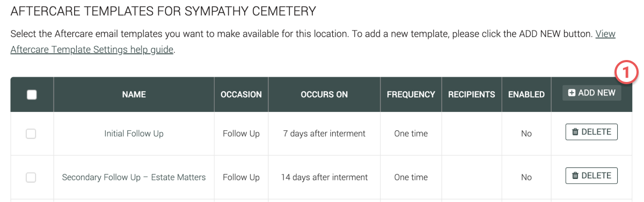Viewport: 644px width, 202px height.
Task: Delete Secondary Follow Up – Estate Matters template
Action: [591, 176]
